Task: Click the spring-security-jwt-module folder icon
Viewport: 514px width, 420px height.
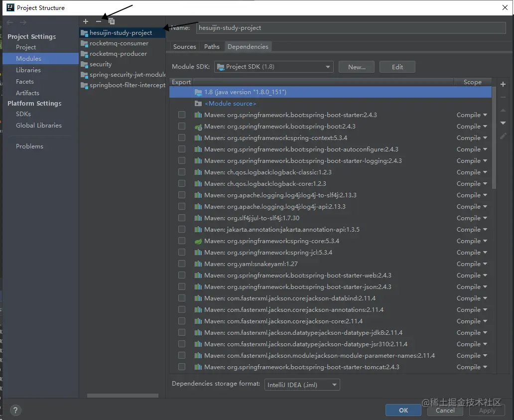Action: tap(84, 75)
